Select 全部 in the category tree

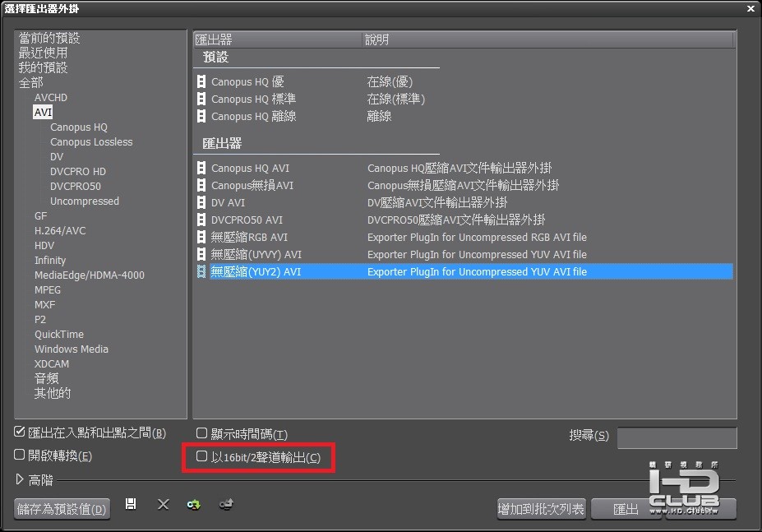(x=30, y=83)
